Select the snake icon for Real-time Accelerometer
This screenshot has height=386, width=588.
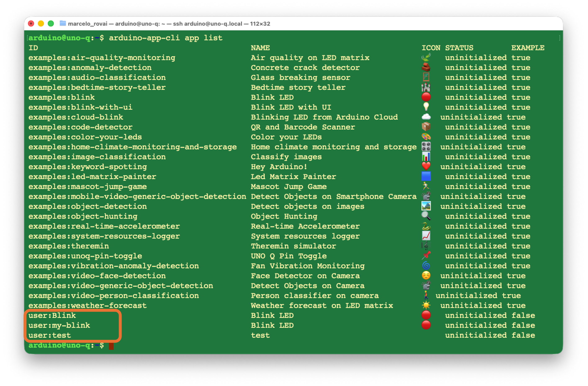(426, 226)
